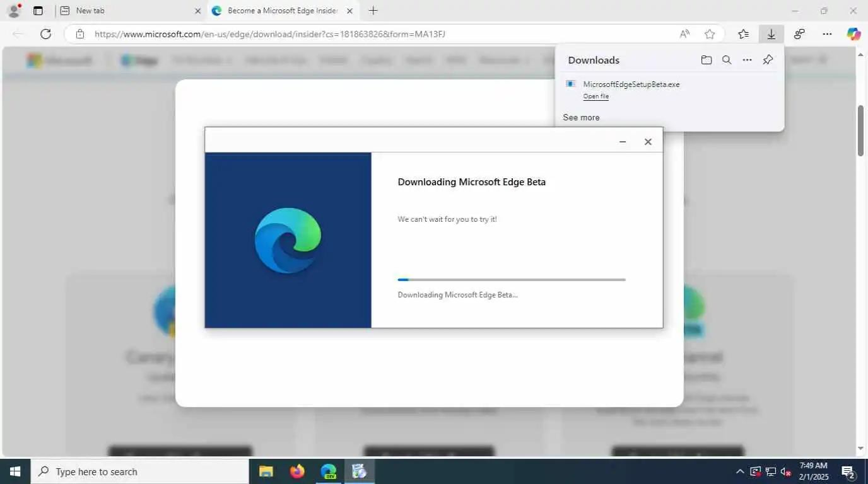
Task: Minimize the Edge Beta installer dialog
Action: pyautogui.click(x=623, y=142)
